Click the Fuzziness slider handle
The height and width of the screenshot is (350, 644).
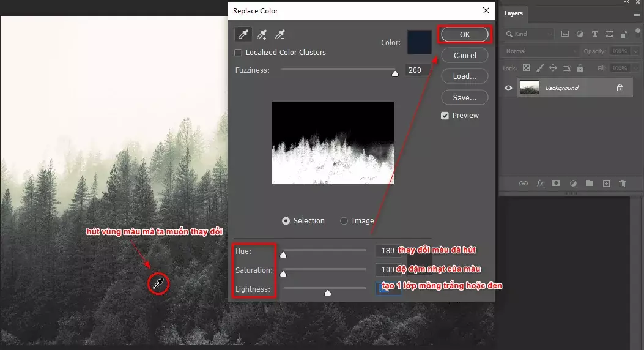click(x=395, y=73)
